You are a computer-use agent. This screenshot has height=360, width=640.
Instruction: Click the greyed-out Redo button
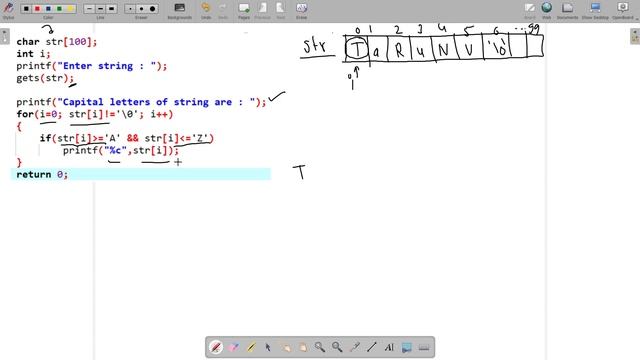pyautogui.click(x=223, y=10)
